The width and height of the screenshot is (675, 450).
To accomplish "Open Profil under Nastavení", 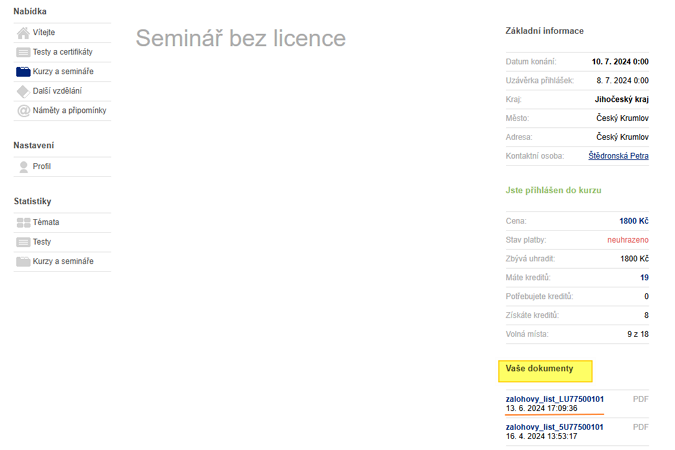I will click(x=42, y=167).
